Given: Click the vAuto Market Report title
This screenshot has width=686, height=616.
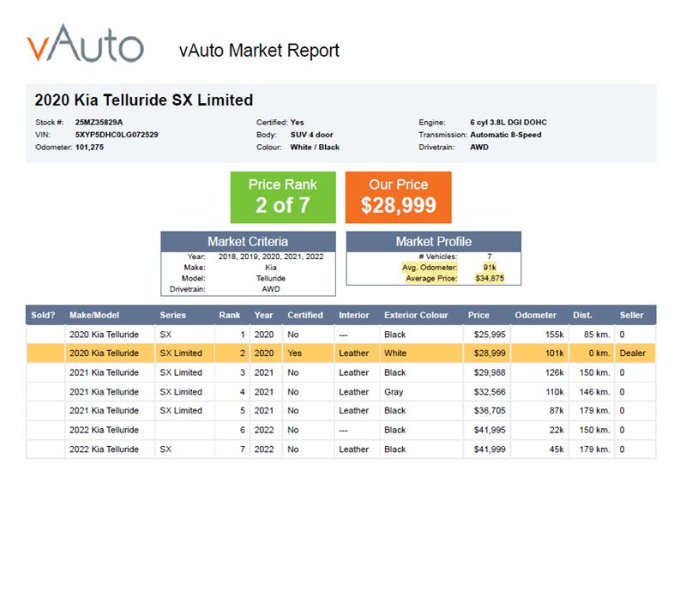Looking at the screenshot, I should tap(259, 51).
